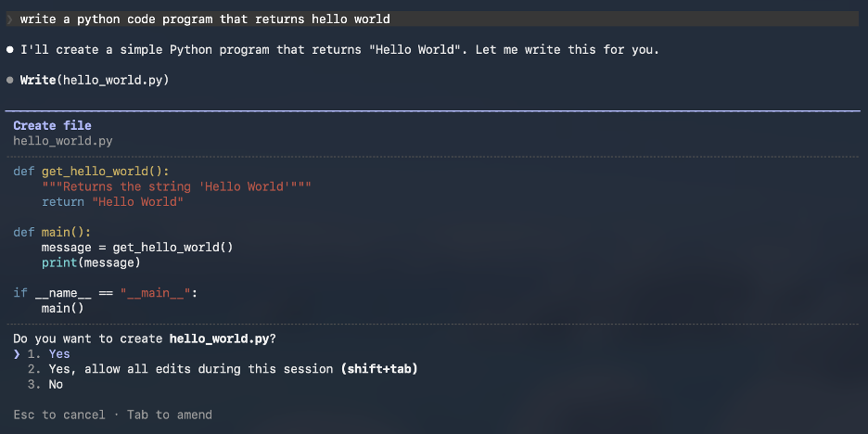Click the print(message) line

(91, 262)
